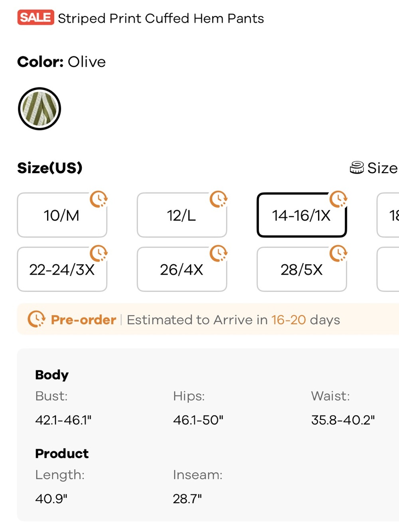The image size is (399, 532).
Task: Click the clock icon beside Pre-order text
Action: point(36,319)
